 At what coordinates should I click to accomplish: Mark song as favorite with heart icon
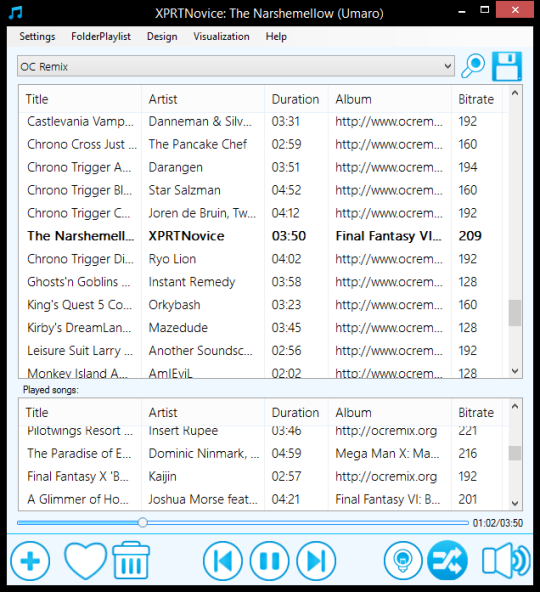coord(85,561)
